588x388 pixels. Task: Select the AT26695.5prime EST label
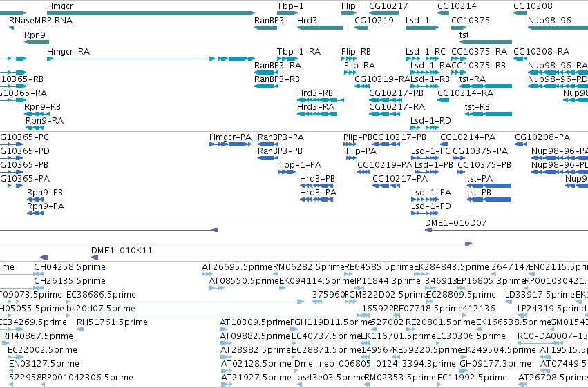(236, 267)
